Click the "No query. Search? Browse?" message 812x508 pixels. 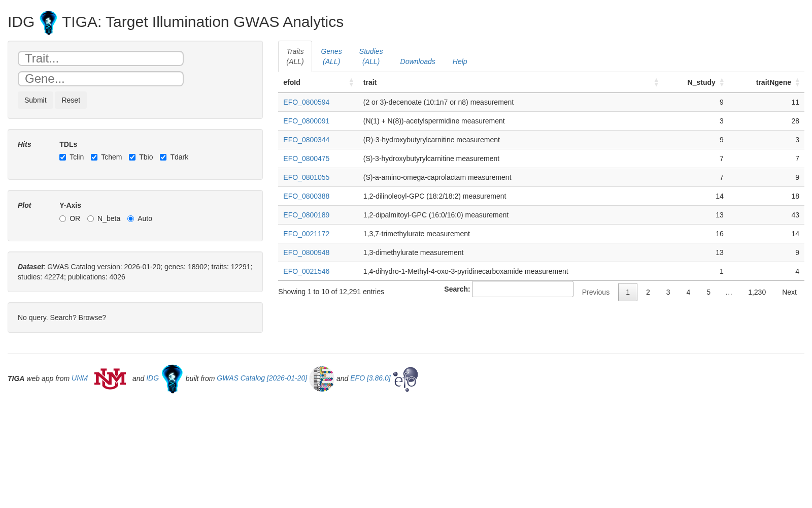pyautogui.click(x=62, y=317)
